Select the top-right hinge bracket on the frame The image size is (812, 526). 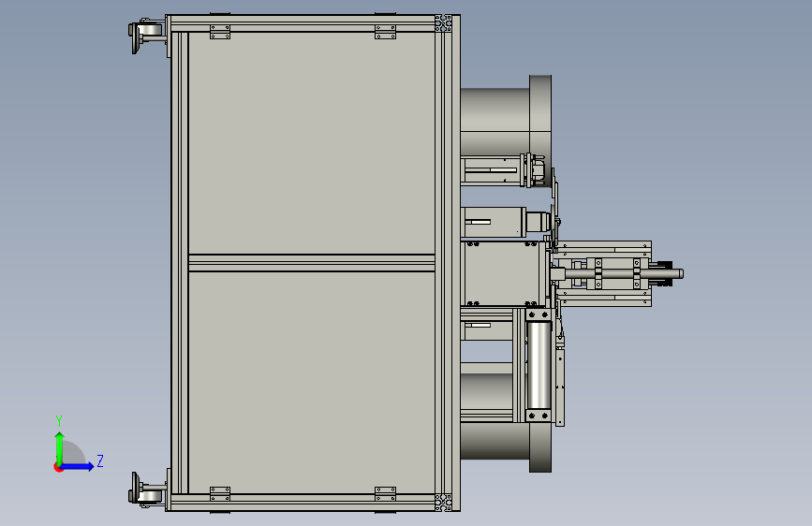[x=385, y=32]
